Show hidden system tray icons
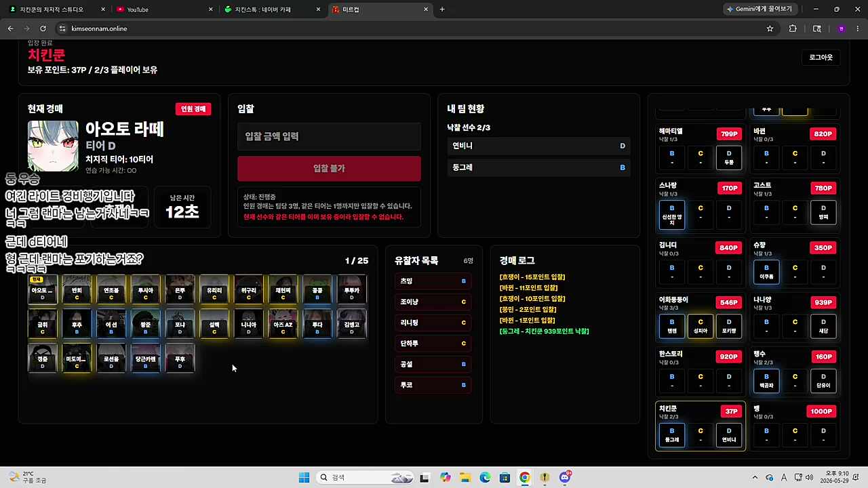Viewport: 868px width, 488px height. coord(755,478)
